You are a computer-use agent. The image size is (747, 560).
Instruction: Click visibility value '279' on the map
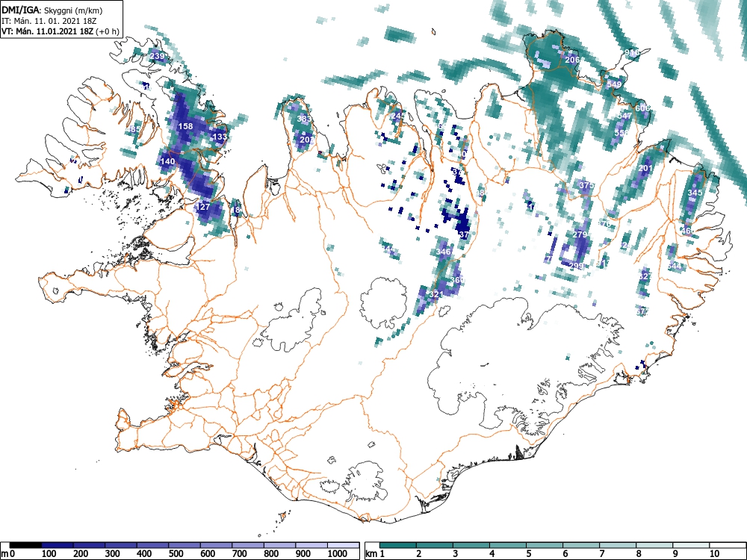(x=580, y=234)
